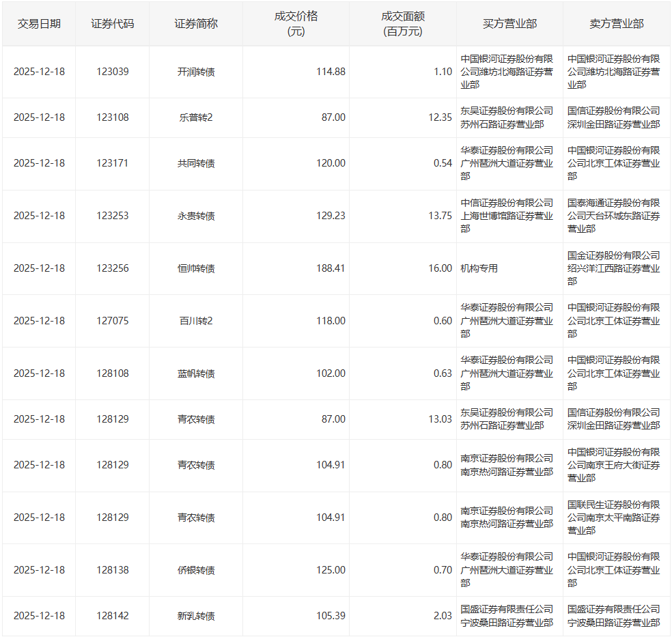Select security code 128142
Image resolution: width=672 pixels, height=637 pixels.
112,616
